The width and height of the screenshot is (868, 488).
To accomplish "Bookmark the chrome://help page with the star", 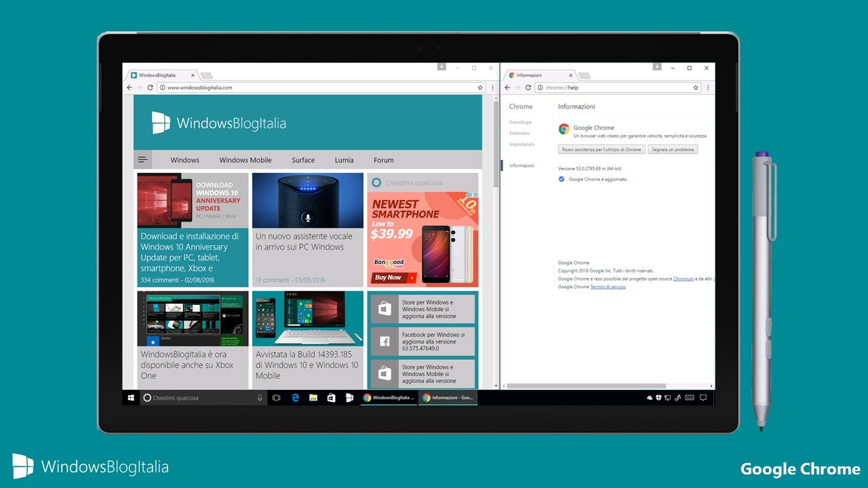I will point(696,87).
